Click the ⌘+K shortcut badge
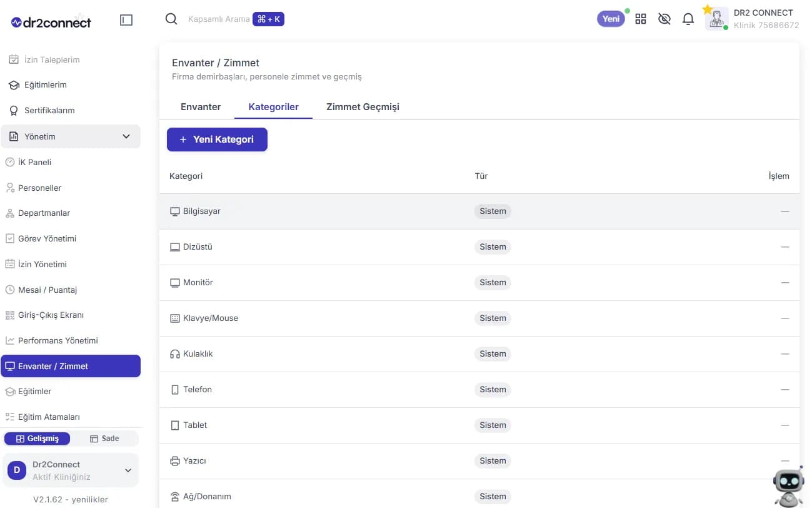Screen dimensions: 812x508 point(269,19)
